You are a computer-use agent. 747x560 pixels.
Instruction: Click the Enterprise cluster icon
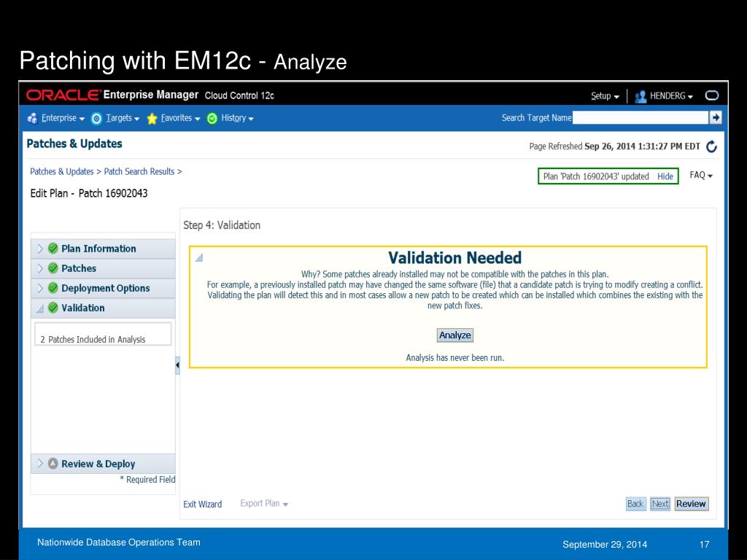32,119
